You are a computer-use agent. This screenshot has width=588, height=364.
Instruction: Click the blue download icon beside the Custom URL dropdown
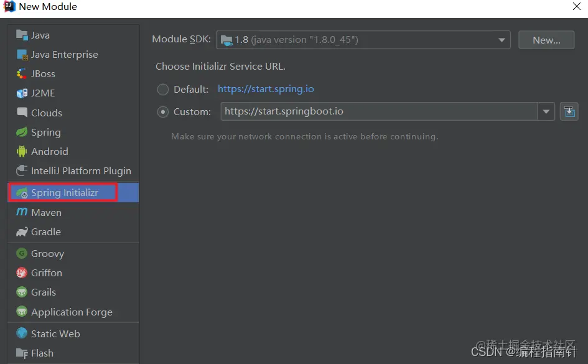tap(569, 111)
